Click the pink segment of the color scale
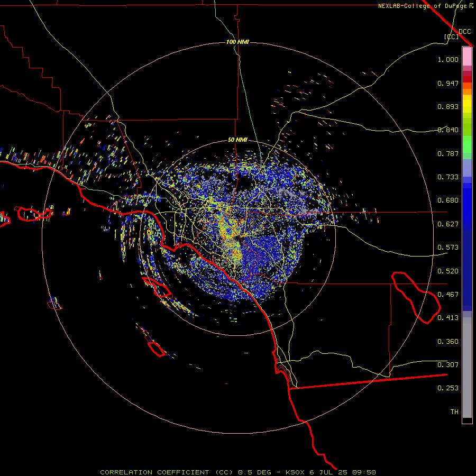The image size is (476, 476). (x=467, y=57)
